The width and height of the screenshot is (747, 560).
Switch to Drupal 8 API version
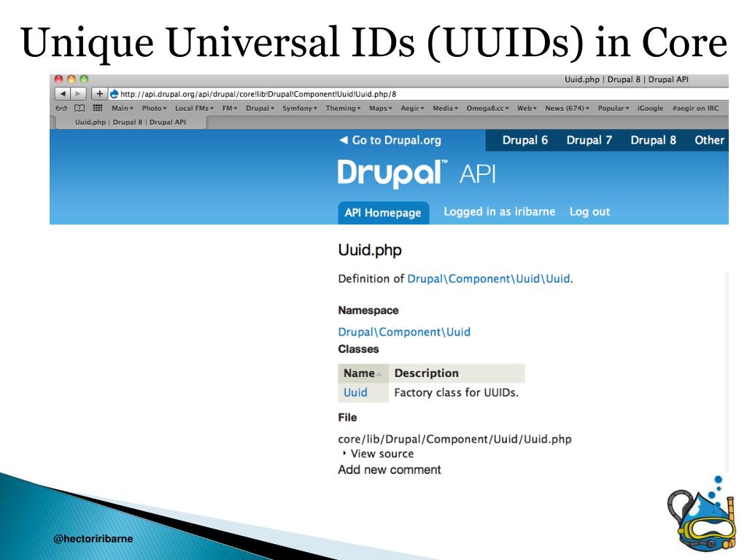(653, 140)
